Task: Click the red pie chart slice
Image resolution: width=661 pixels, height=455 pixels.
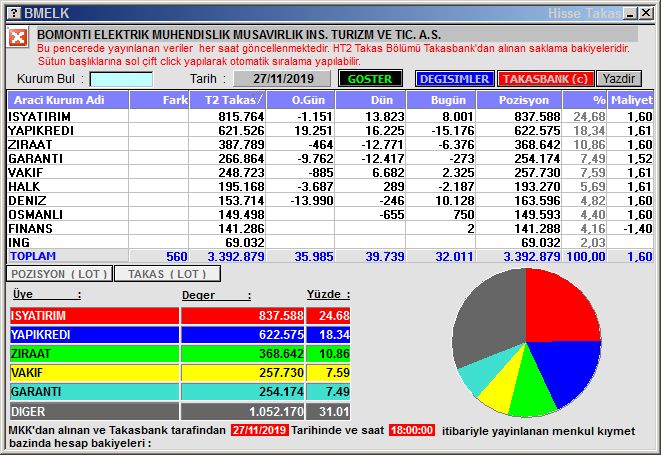Action: point(556,310)
